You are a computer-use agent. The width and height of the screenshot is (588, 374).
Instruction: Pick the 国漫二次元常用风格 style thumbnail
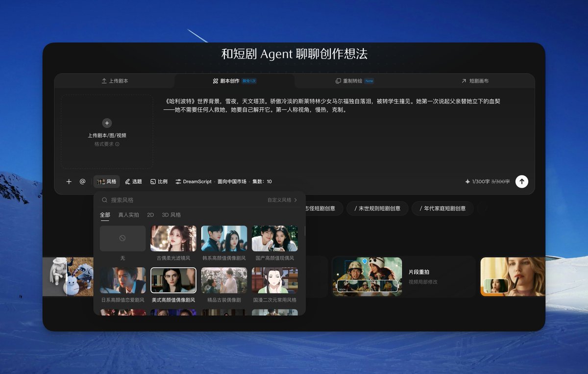click(275, 280)
